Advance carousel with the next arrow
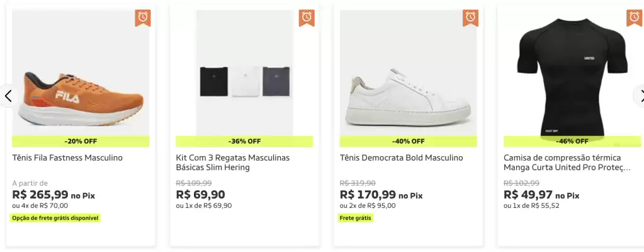 (x=640, y=96)
